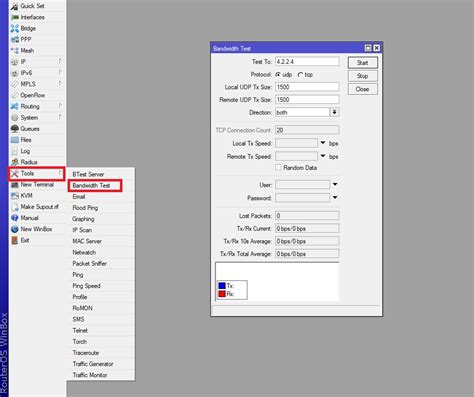Open New Terminal icon
This screenshot has width=474, height=397.
(15, 185)
